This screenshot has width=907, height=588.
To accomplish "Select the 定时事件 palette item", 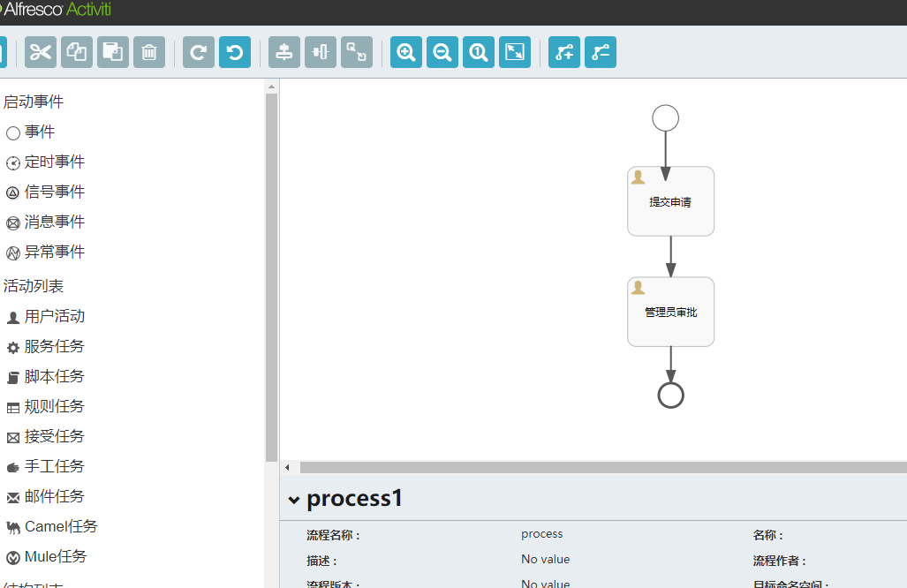I will tap(46, 162).
